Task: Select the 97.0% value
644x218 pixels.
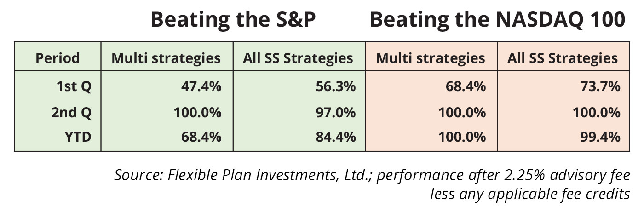Action: tap(334, 112)
